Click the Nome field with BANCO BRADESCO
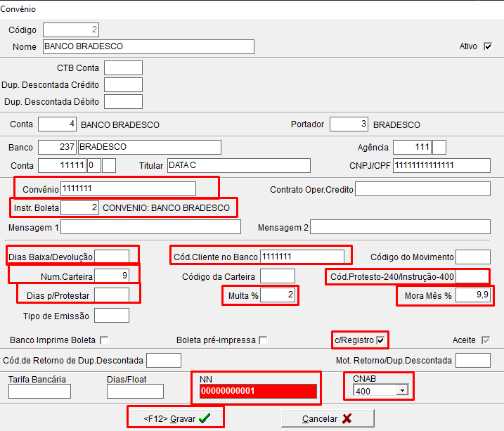The height and width of the screenshot is (431, 504). point(148,46)
